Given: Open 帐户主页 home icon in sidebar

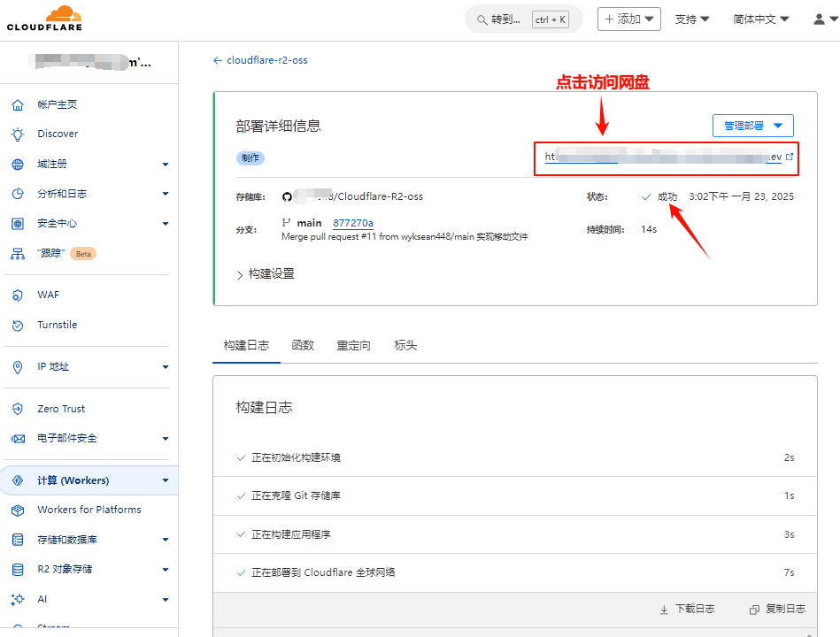Looking at the screenshot, I should (x=18, y=104).
